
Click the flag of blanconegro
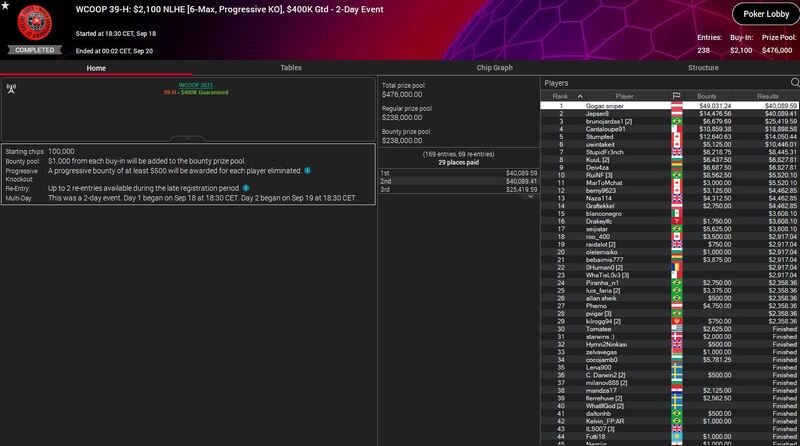pos(677,213)
